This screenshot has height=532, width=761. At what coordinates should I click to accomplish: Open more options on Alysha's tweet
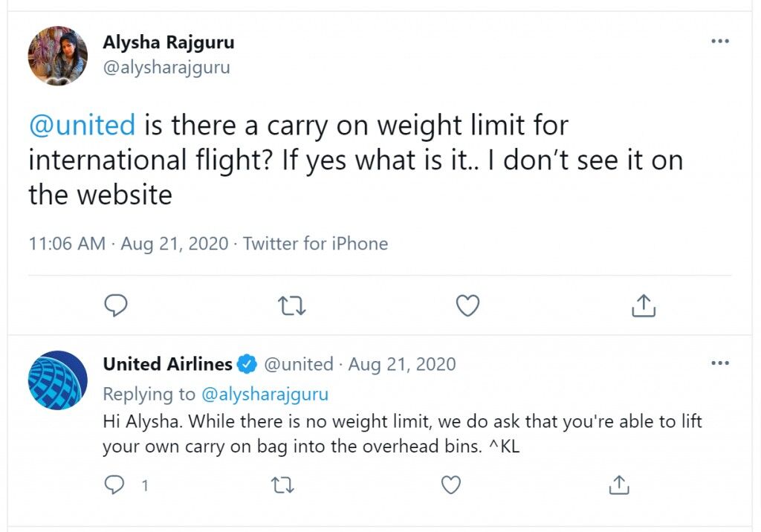(x=719, y=42)
